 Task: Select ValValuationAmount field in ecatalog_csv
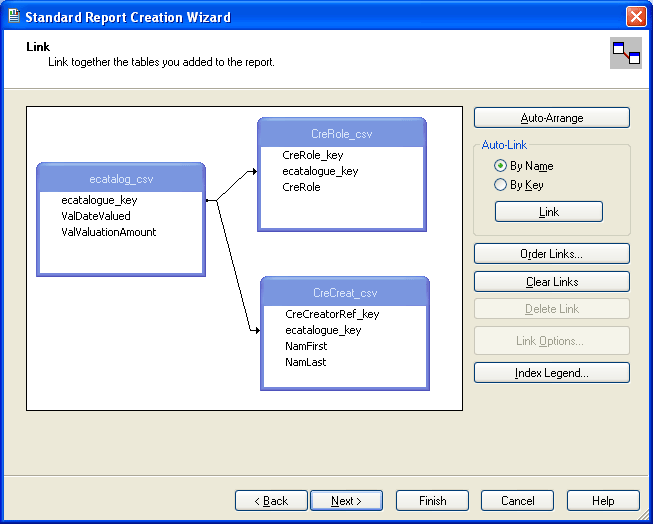pos(109,232)
